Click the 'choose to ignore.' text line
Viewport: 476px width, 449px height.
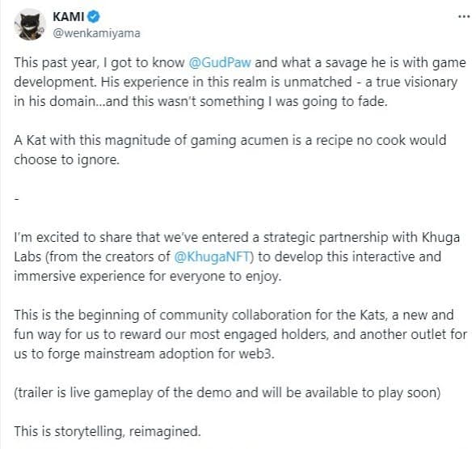[x=67, y=160]
